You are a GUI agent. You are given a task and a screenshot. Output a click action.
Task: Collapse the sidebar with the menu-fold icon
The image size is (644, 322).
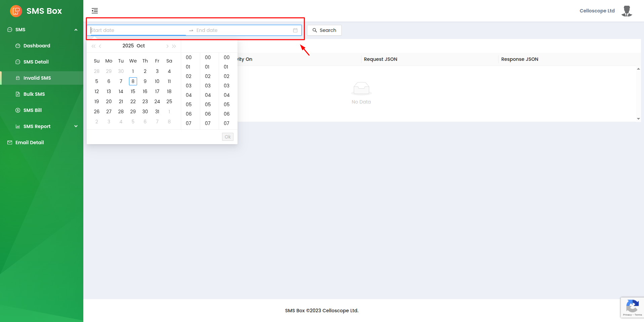[x=95, y=11]
